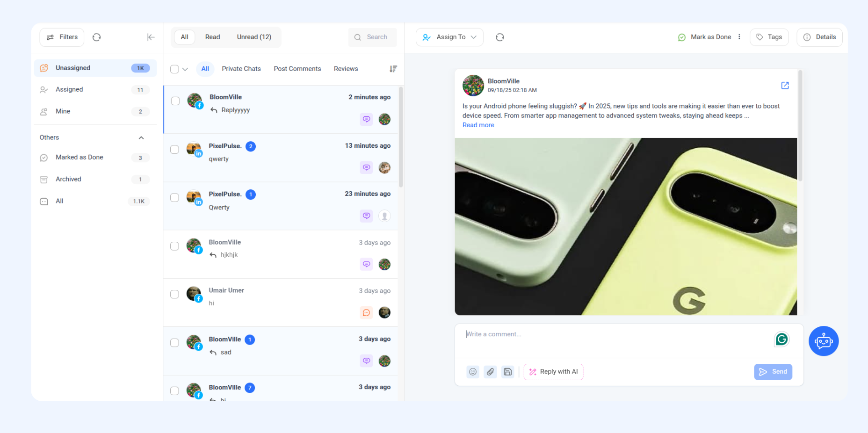Viewport: 868px width, 433px height.
Task: Click the Archived box icon
Action: pyautogui.click(x=44, y=180)
